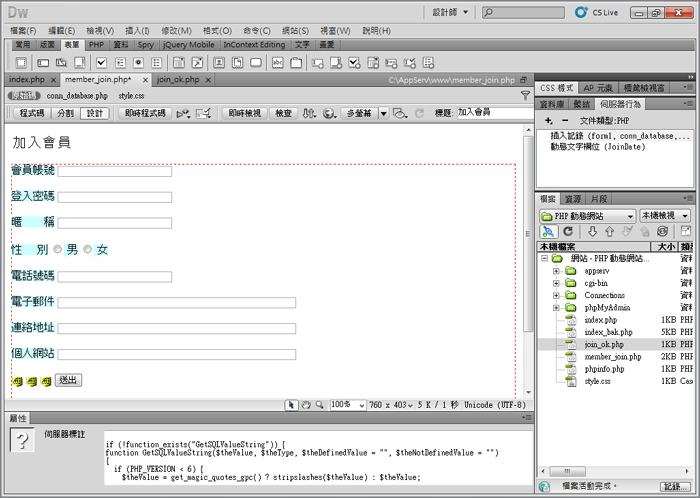Insert a Checkbox element from the Forms bar
700x498 pixels.
click(x=101, y=63)
